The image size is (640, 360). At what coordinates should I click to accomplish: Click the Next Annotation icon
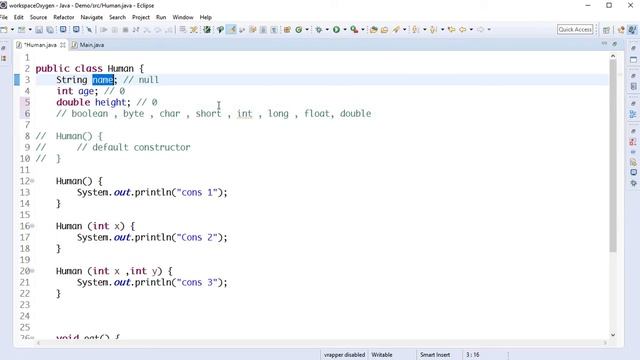(x=416, y=29)
